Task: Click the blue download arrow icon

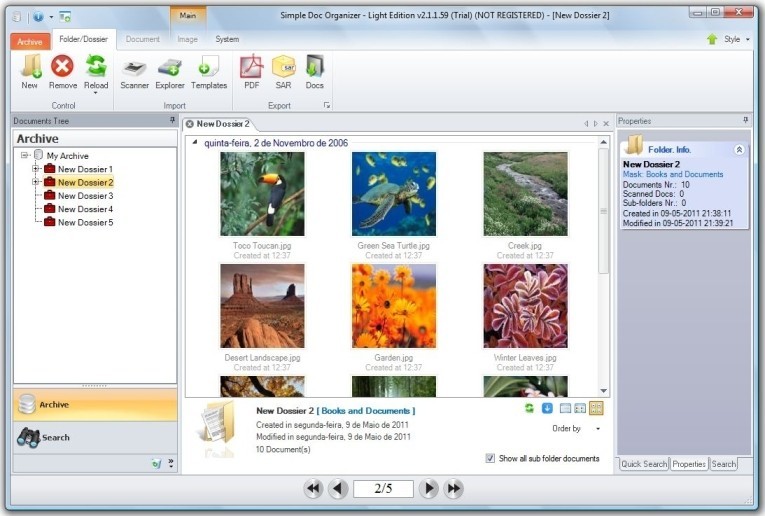Action: tap(547, 408)
